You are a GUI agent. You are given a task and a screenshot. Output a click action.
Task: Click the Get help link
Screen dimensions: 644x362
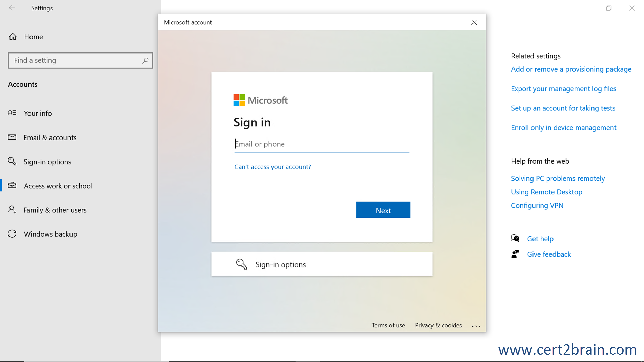(x=540, y=239)
